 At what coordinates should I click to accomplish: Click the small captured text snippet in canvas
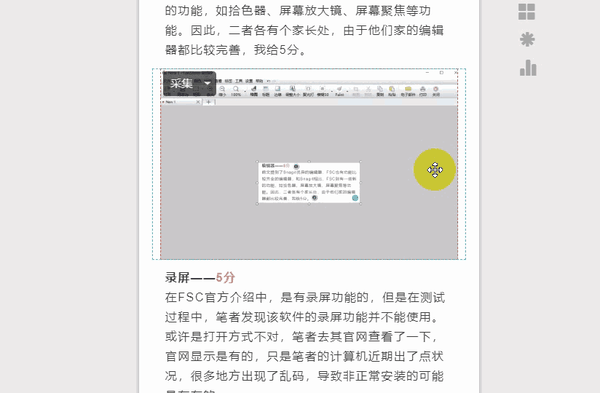pos(309,183)
